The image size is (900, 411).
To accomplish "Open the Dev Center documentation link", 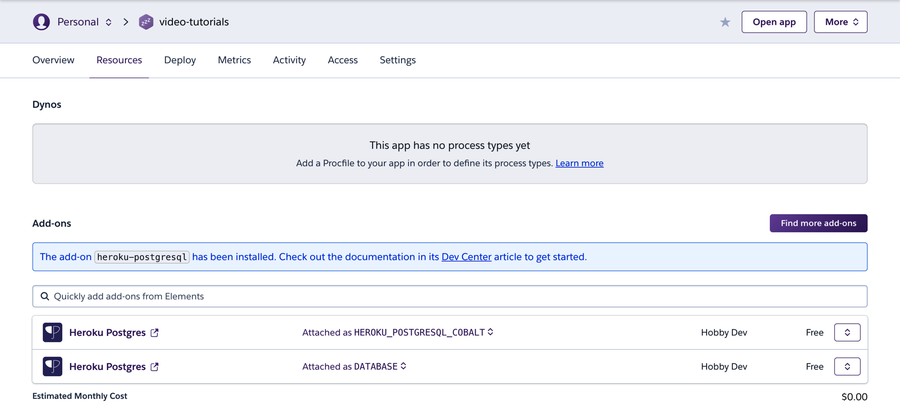I will click(467, 257).
